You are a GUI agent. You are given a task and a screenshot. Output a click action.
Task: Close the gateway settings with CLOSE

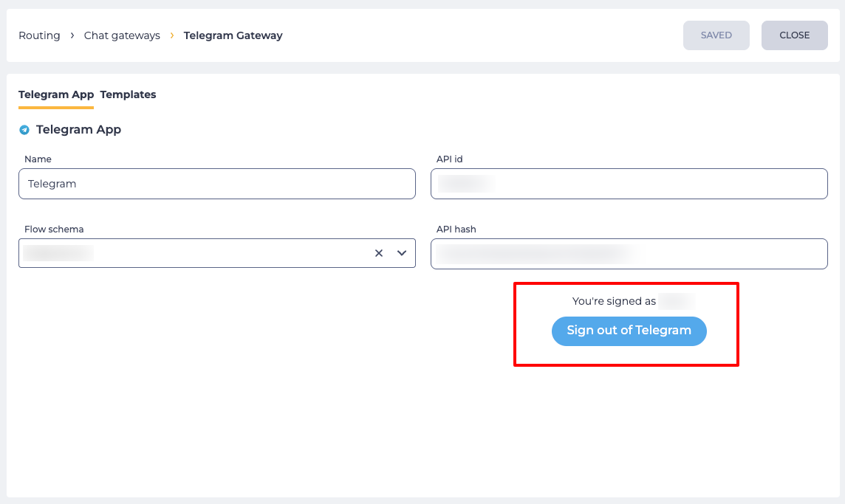pyautogui.click(x=794, y=35)
